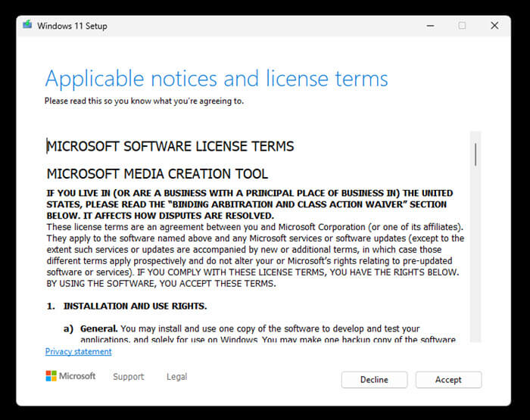530x420 pixels.
Task: Click the license text scrollbar thumb
Action: pos(475,154)
